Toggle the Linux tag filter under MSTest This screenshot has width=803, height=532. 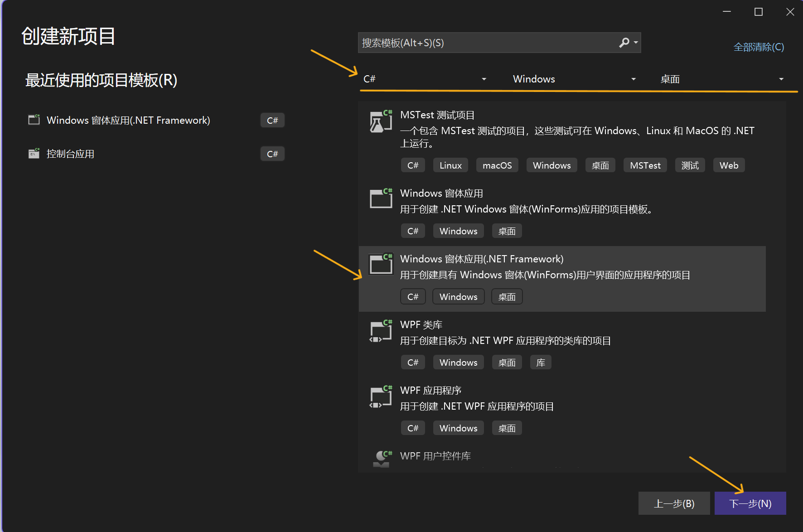pyautogui.click(x=450, y=165)
